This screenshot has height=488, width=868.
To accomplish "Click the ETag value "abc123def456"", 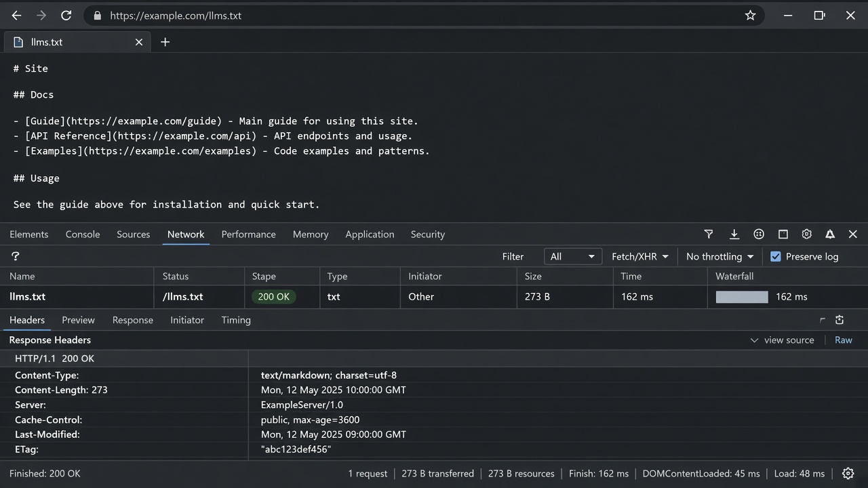I will (296, 449).
